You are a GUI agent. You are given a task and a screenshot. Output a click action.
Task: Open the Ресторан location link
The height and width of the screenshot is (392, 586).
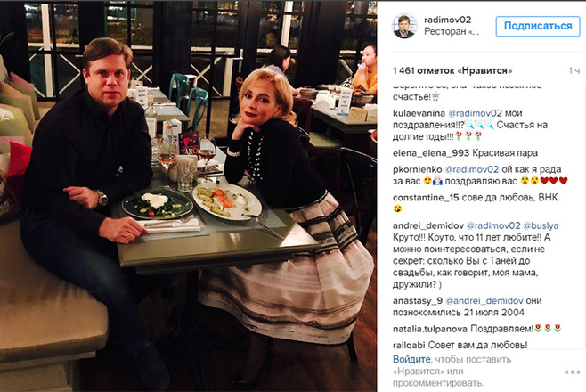point(452,32)
